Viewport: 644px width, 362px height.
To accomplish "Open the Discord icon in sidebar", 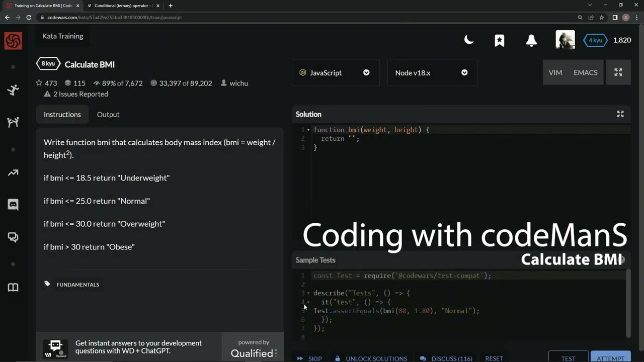I will (13, 204).
